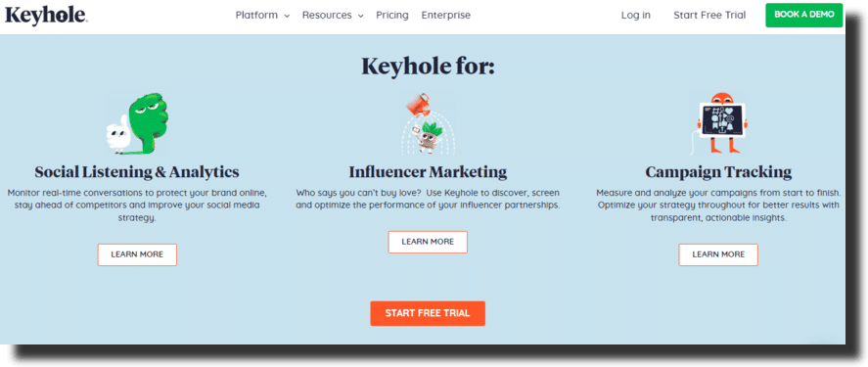Click the watering can plant illustration
Viewport: 868px width, 367px height.
428,124
